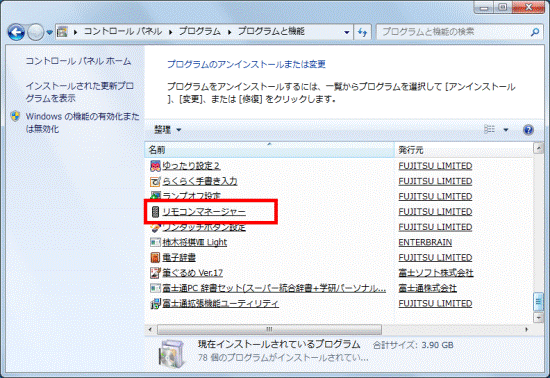The width and height of the screenshot is (550, 378).
Task: Select the ゆったり設定 2 program icon
Action: [x=155, y=166]
